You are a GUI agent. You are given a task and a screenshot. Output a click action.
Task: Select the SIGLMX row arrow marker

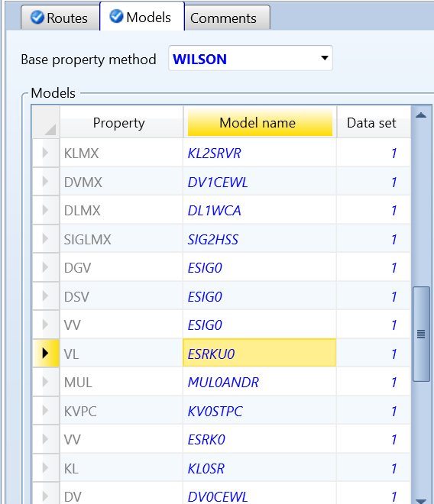tap(46, 238)
